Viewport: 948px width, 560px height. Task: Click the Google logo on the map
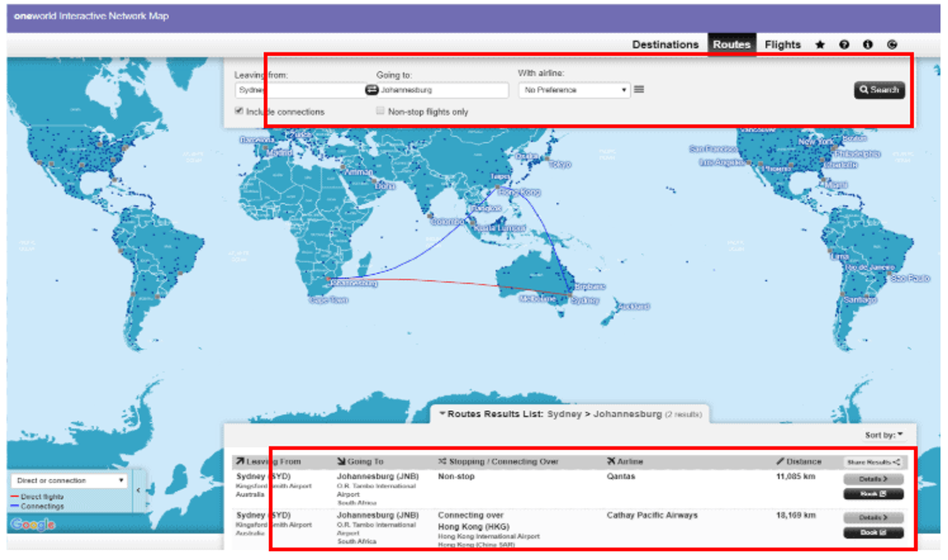click(33, 524)
